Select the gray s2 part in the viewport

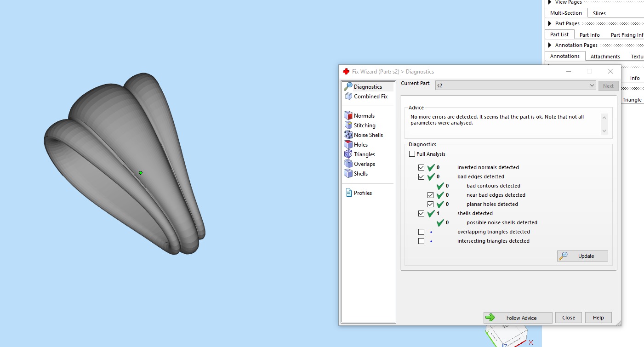point(125,164)
